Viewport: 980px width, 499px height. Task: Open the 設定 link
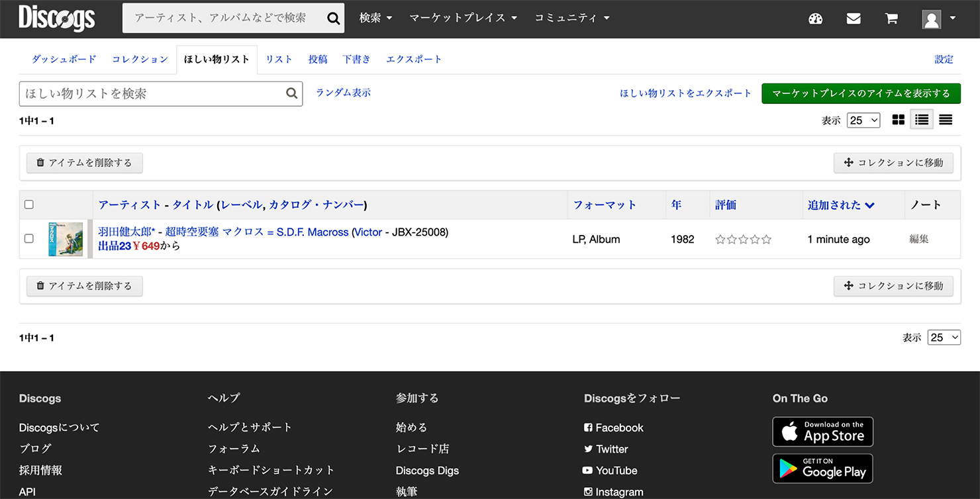[944, 59]
